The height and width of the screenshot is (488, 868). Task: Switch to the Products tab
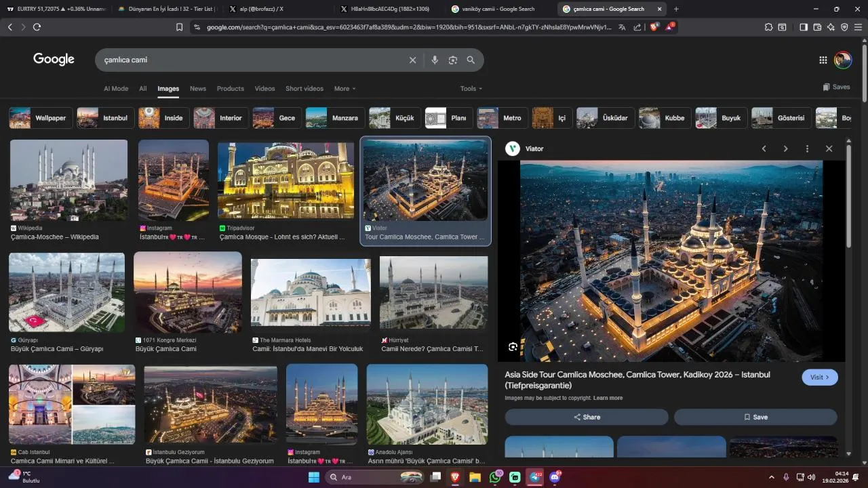coord(231,89)
